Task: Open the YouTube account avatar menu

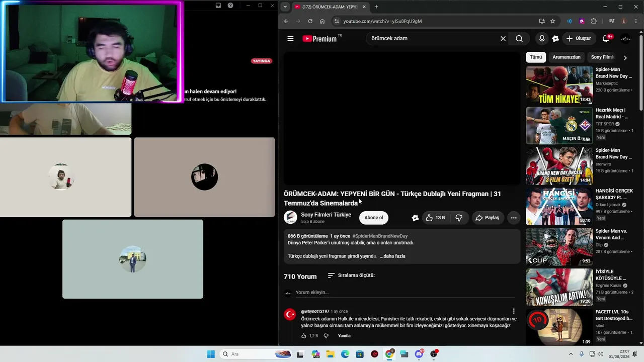Action: (x=625, y=39)
